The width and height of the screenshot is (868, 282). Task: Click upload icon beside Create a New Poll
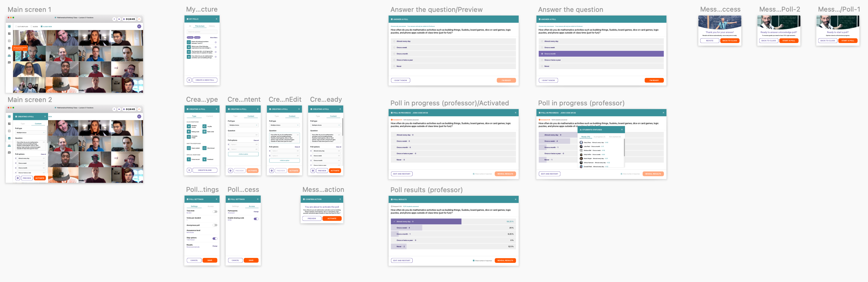(x=189, y=80)
